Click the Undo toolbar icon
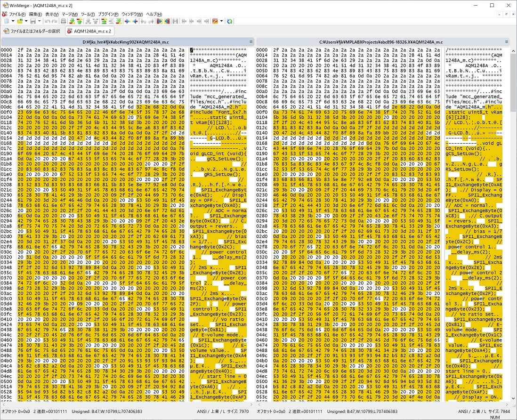This screenshot has width=517, height=420. (48, 21)
